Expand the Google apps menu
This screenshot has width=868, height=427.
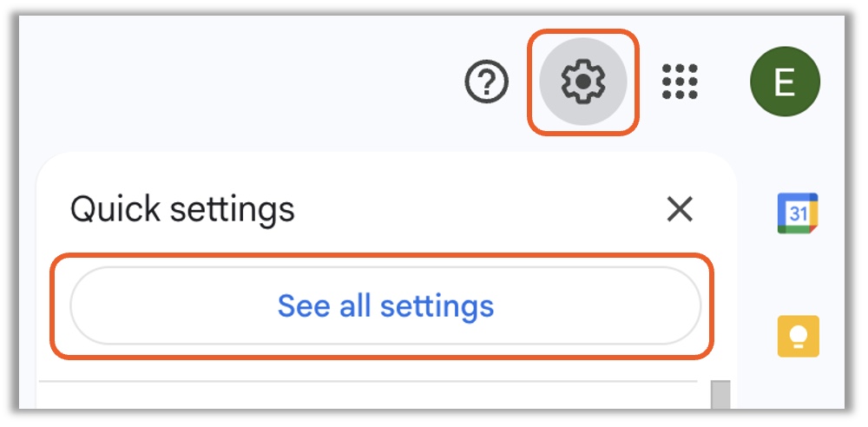[680, 82]
